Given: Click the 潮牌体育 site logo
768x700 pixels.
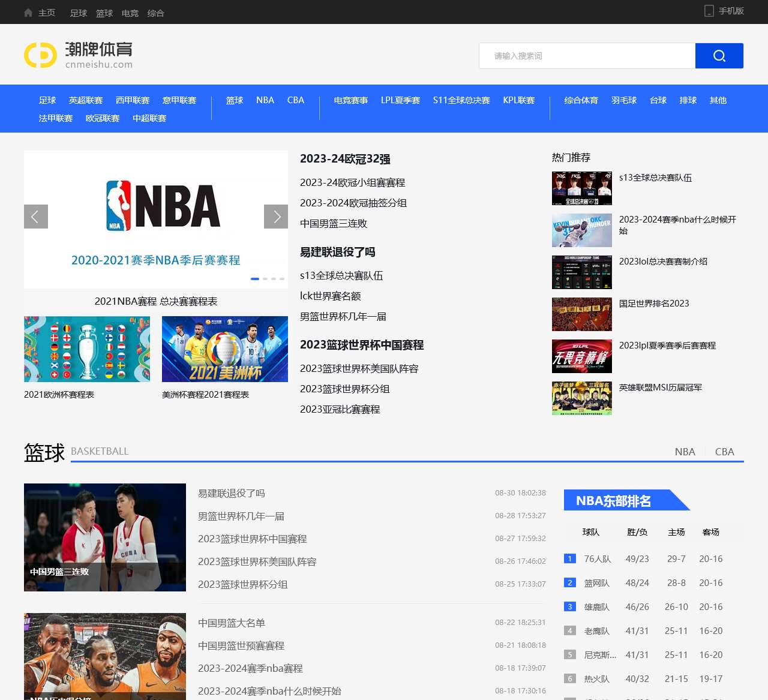Looking at the screenshot, I should point(78,55).
